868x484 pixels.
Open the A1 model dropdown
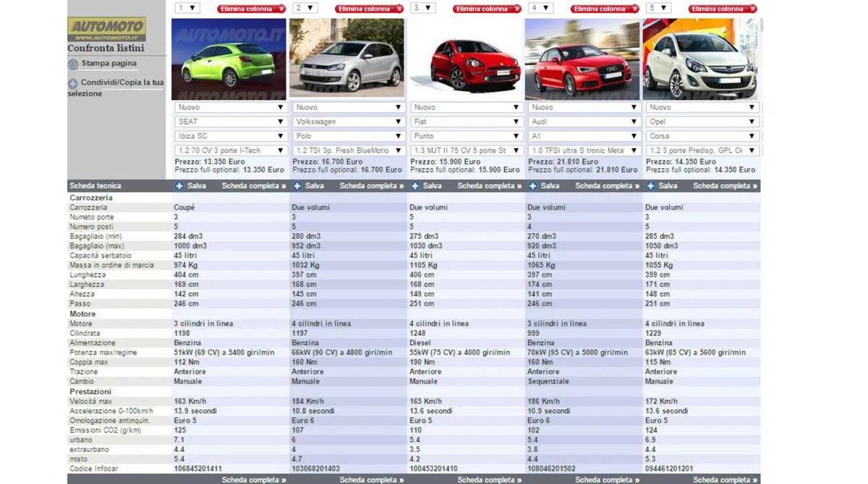pyautogui.click(x=584, y=136)
